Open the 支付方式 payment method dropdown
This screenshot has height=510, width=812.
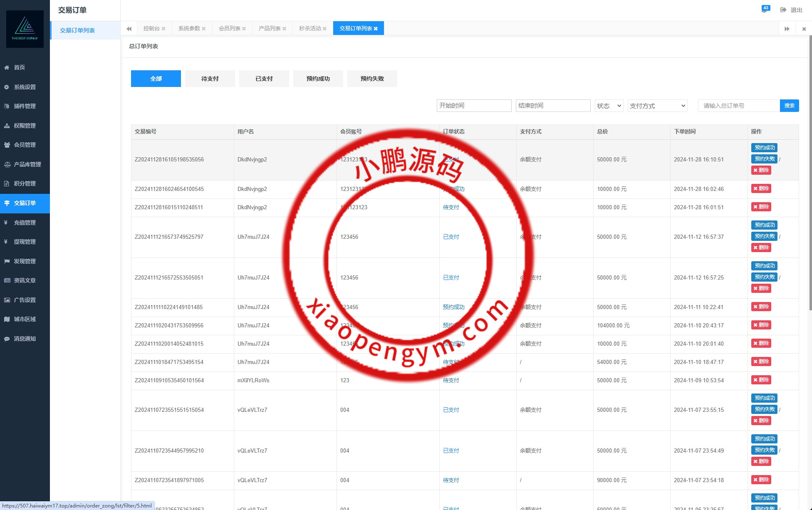click(x=657, y=106)
